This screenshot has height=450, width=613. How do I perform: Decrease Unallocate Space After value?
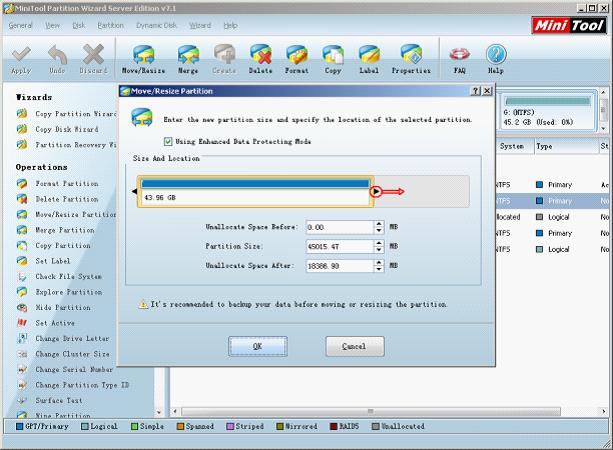coord(378,269)
